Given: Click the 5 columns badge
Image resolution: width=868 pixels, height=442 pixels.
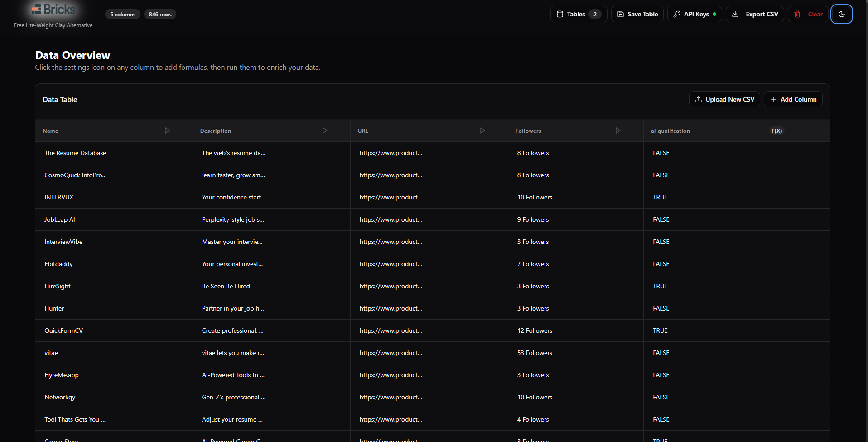Looking at the screenshot, I should coord(122,14).
